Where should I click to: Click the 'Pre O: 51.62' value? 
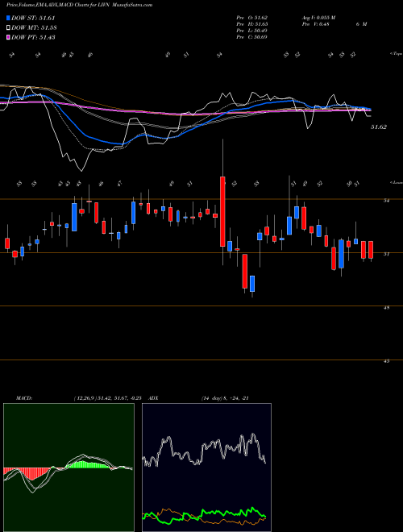coord(252,18)
